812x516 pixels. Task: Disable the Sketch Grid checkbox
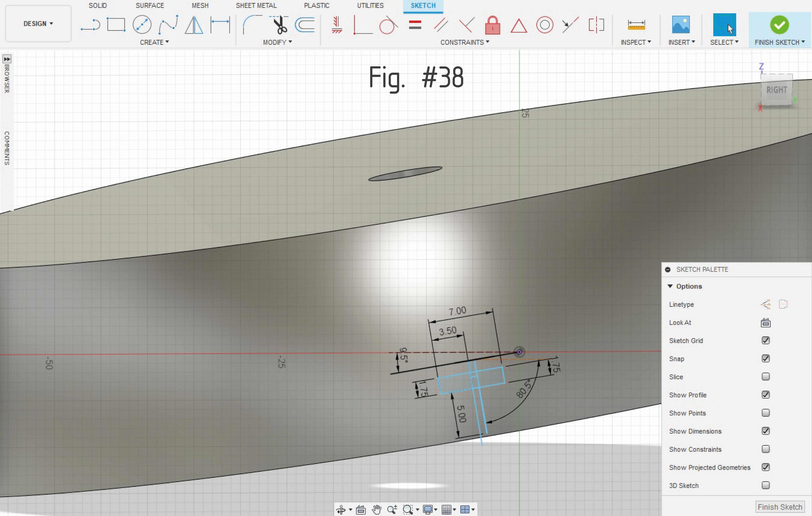pyautogui.click(x=766, y=340)
